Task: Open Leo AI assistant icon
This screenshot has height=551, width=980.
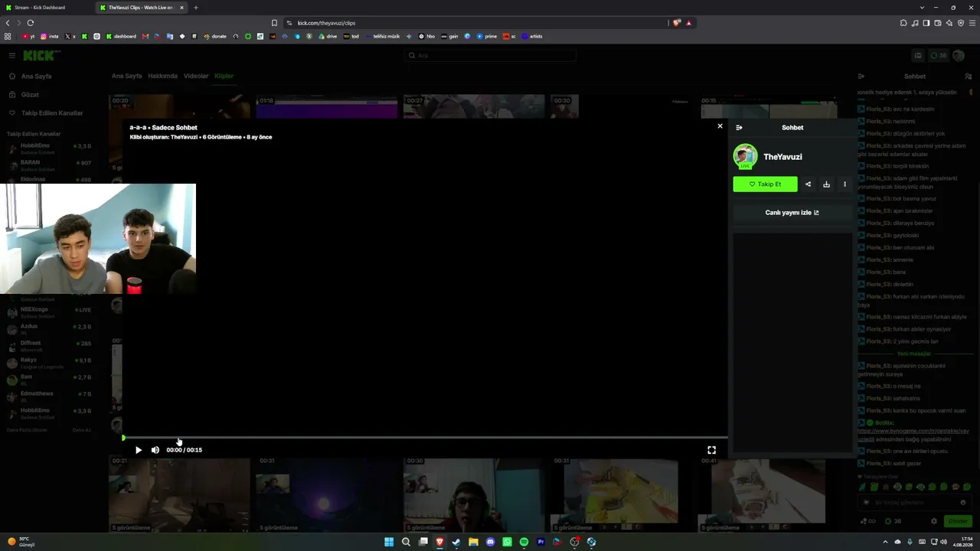Action: tap(949, 23)
